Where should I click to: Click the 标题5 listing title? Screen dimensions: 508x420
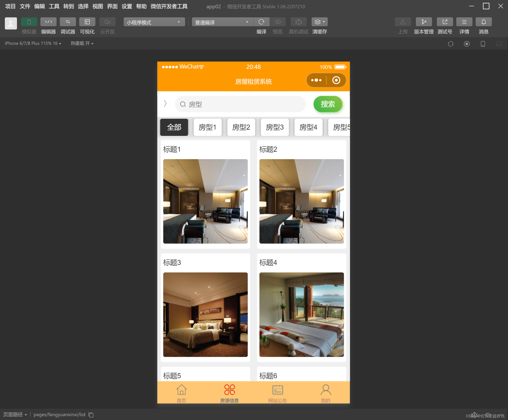[172, 376]
